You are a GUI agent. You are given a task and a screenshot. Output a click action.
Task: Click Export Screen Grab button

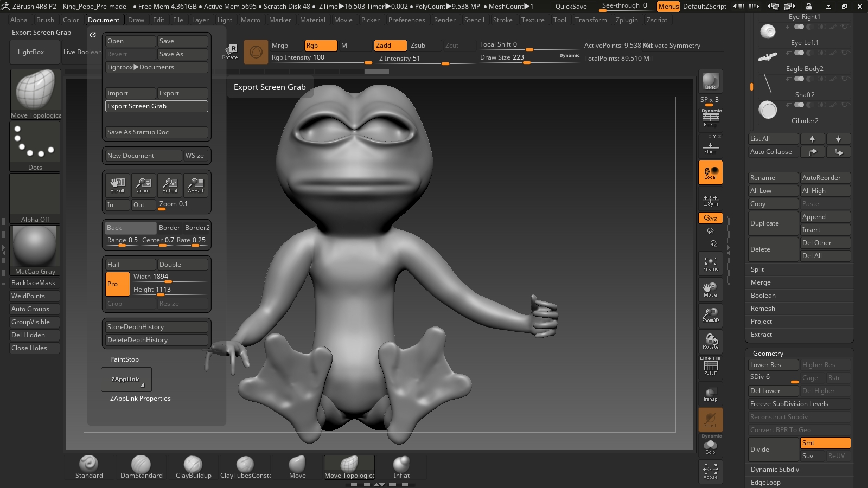tap(157, 106)
